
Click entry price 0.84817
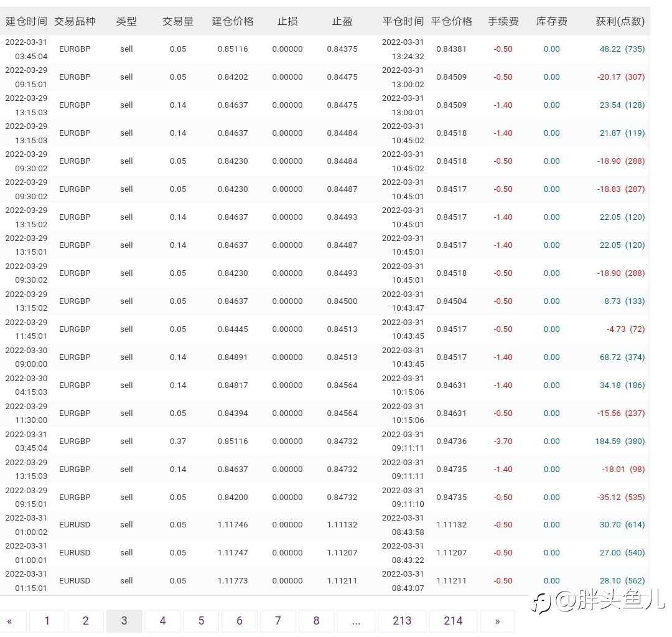coord(233,385)
